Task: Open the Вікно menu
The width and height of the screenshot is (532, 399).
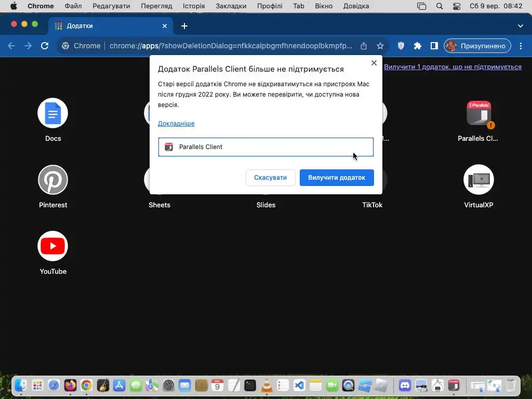Action: 323,6
